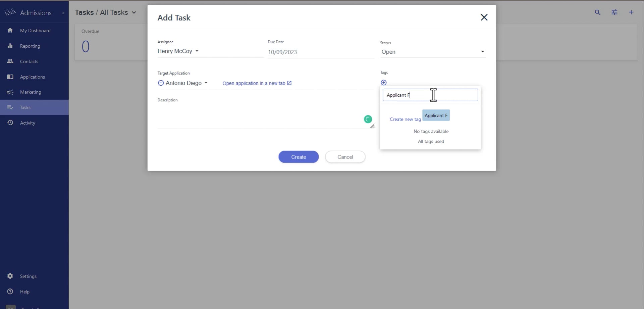Open Contacts via the people icon
Image resolution: width=644 pixels, height=309 pixels.
pyautogui.click(x=10, y=61)
